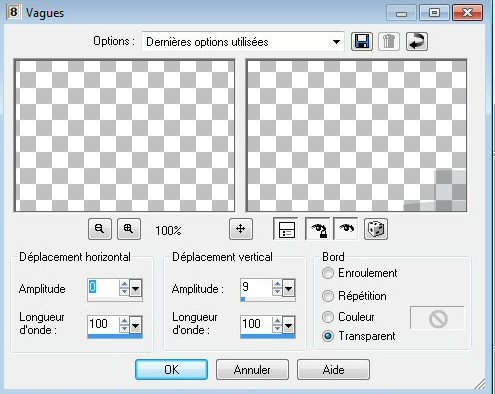The width and height of the screenshot is (495, 394).
Task: Activate the navigate pan cross-arrows icon
Action: [241, 229]
